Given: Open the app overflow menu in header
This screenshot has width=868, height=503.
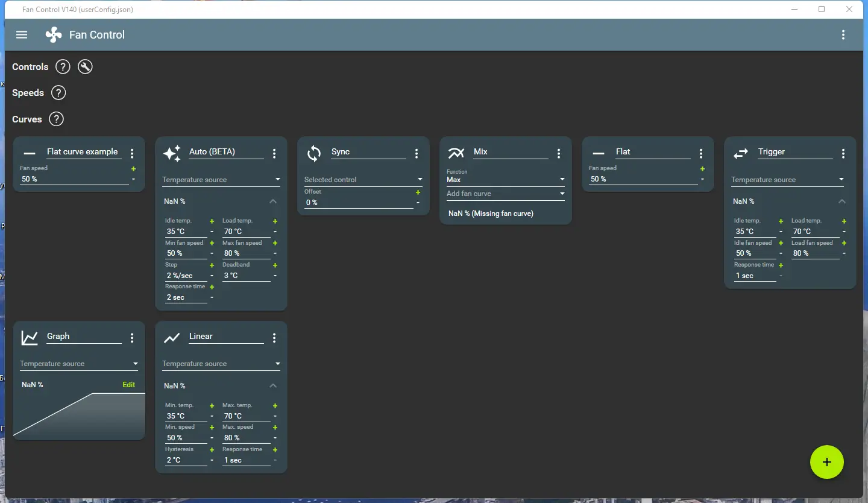Looking at the screenshot, I should [843, 34].
